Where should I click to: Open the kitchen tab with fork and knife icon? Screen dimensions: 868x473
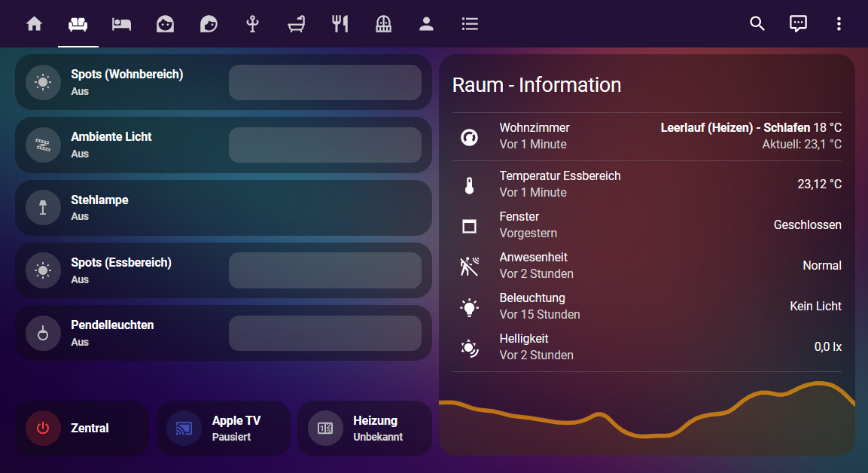coord(340,24)
